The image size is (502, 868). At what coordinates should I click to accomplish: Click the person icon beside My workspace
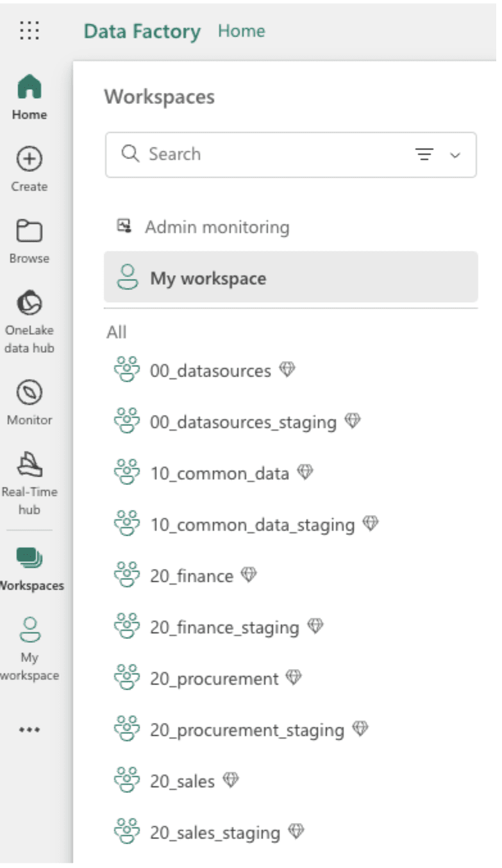point(128,277)
